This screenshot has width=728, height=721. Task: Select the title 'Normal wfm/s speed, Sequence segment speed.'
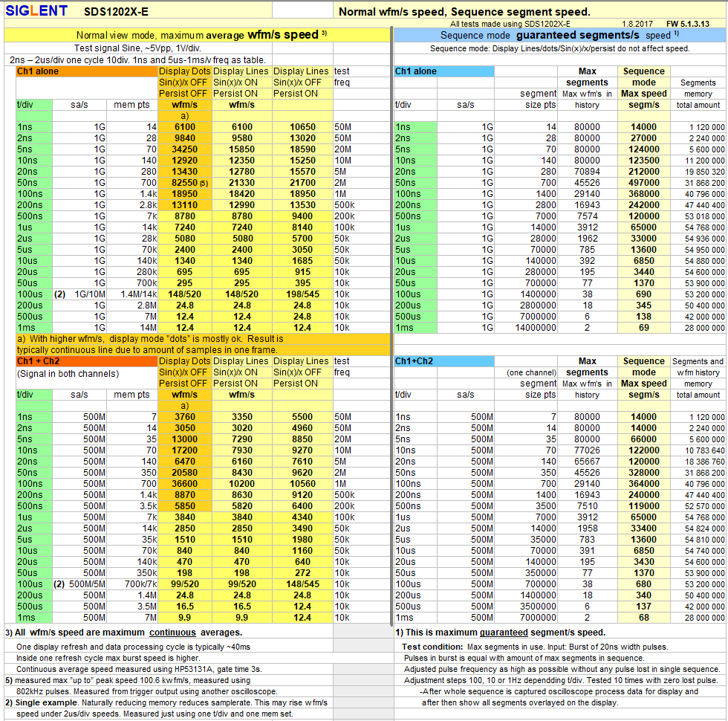click(x=464, y=12)
